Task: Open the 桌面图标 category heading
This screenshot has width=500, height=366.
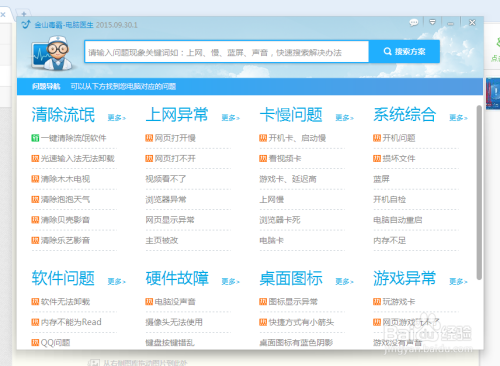Action: (x=291, y=278)
